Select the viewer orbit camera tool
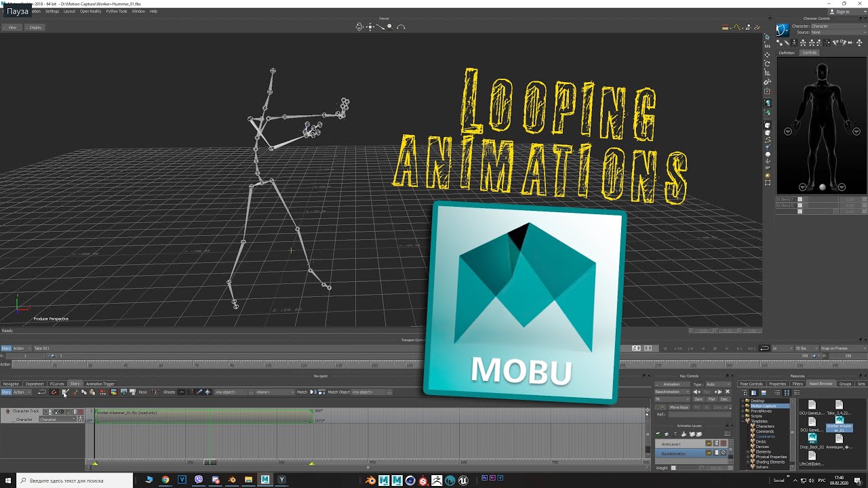 (360, 27)
